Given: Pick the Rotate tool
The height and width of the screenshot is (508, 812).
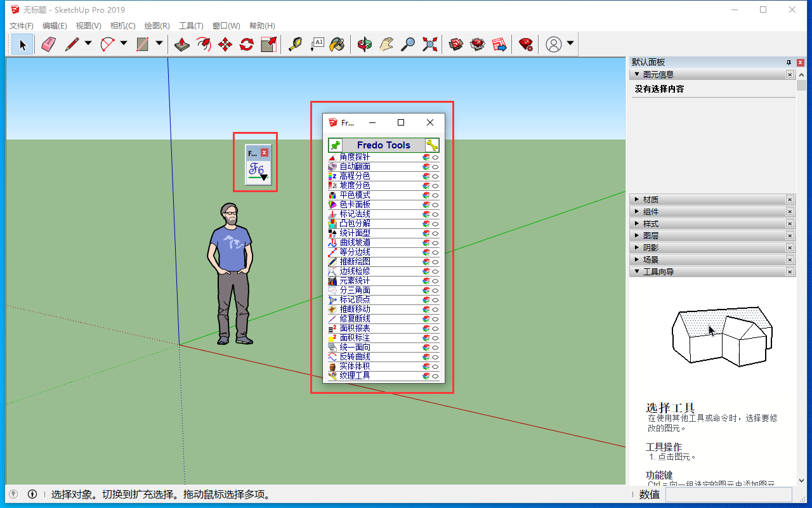Looking at the screenshot, I should point(247,44).
